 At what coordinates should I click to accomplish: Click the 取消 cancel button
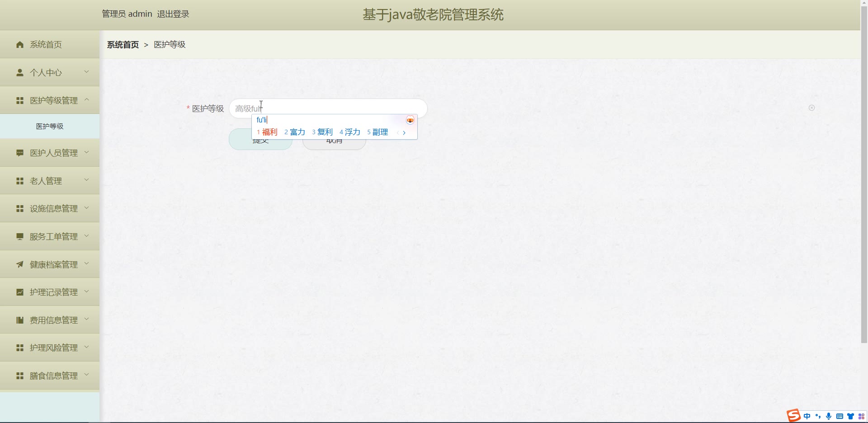click(334, 139)
